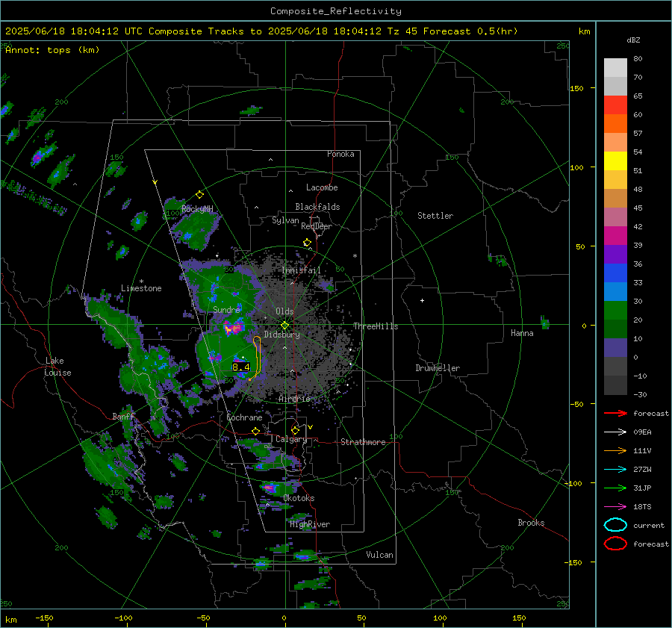Click the Sundre city label

click(226, 309)
